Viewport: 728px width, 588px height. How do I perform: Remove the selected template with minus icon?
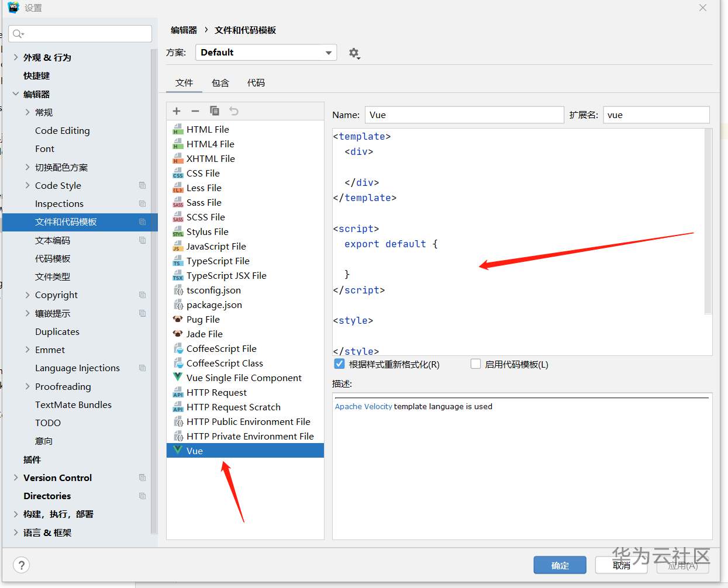point(195,111)
